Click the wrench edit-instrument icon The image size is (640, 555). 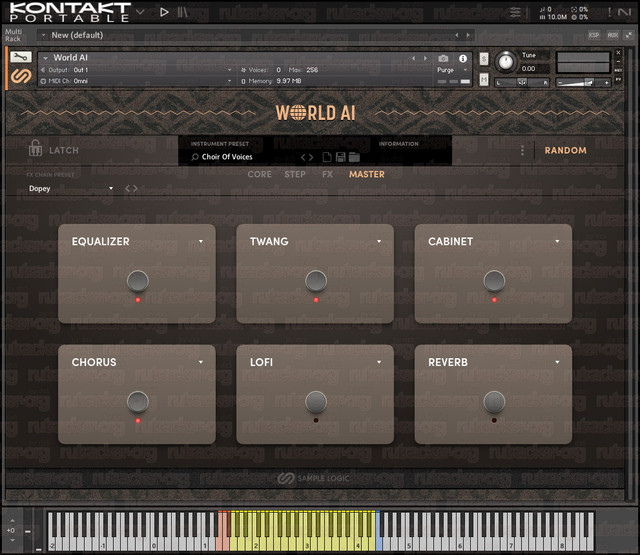(x=21, y=57)
